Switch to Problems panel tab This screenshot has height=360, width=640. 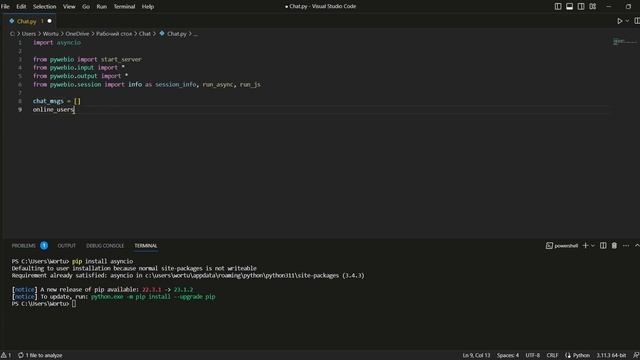click(x=24, y=246)
